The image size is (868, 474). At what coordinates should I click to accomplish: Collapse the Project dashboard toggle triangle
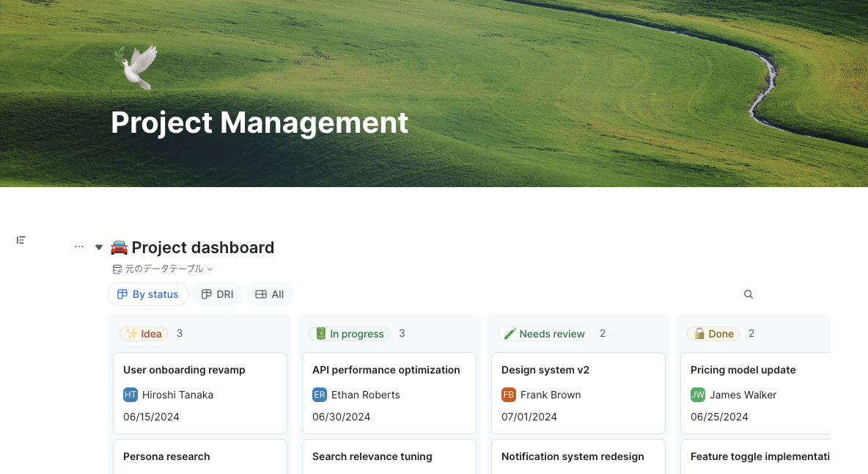99,247
